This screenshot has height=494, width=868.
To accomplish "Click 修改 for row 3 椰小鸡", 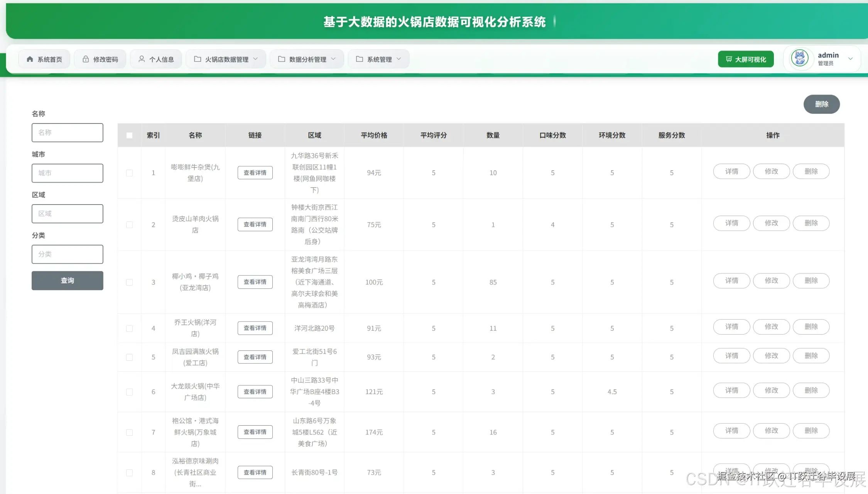I will point(771,281).
